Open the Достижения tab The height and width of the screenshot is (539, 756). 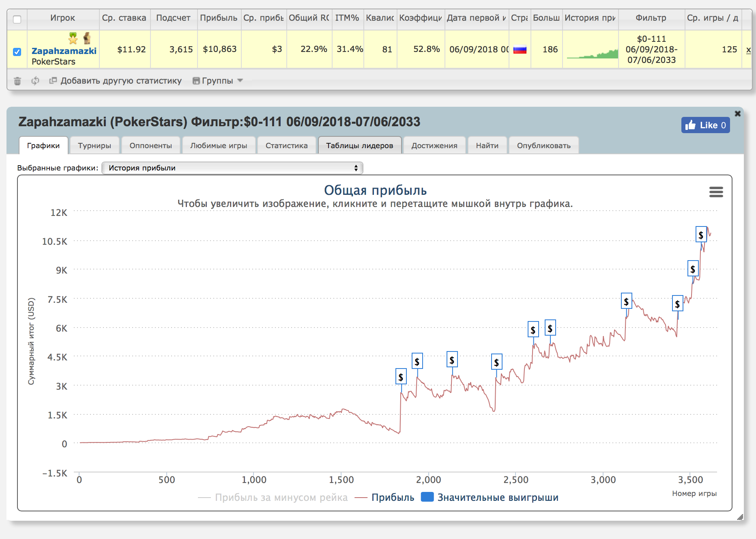[434, 145]
